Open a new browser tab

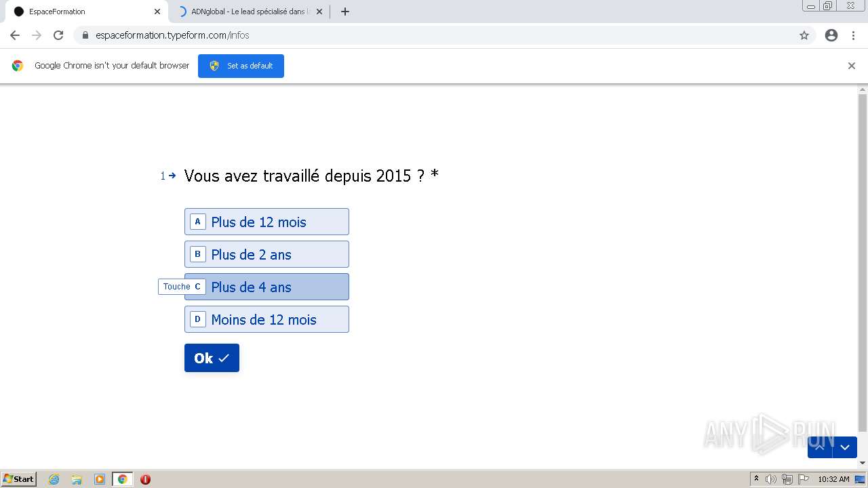(344, 12)
